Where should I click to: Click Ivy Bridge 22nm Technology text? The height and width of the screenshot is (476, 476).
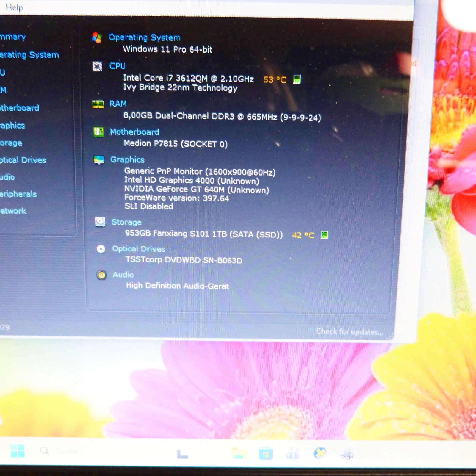click(180, 88)
